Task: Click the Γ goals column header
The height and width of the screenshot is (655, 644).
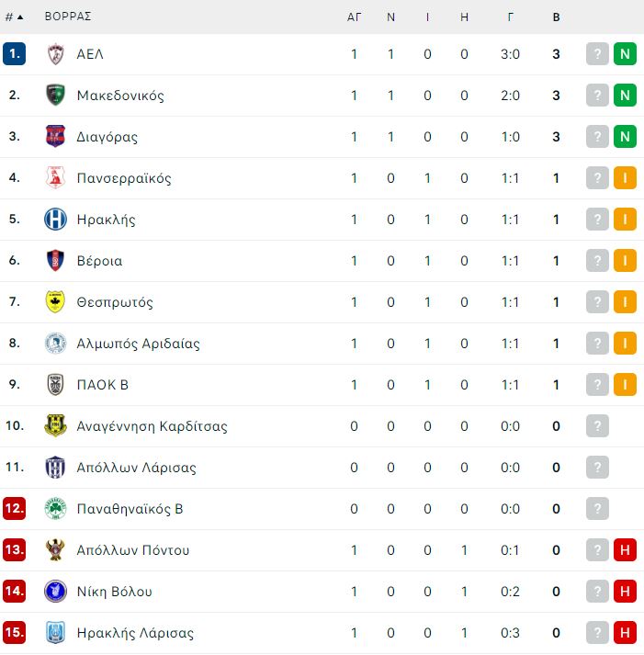Action: click(x=511, y=17)
